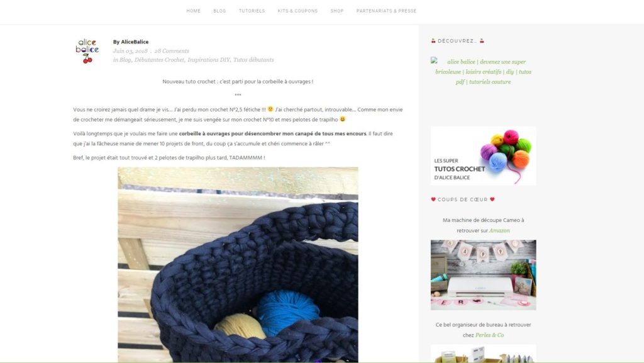Viewport: 644px width, 363px height.
Task: Click the AliceBalice author name
Action: 135,42
